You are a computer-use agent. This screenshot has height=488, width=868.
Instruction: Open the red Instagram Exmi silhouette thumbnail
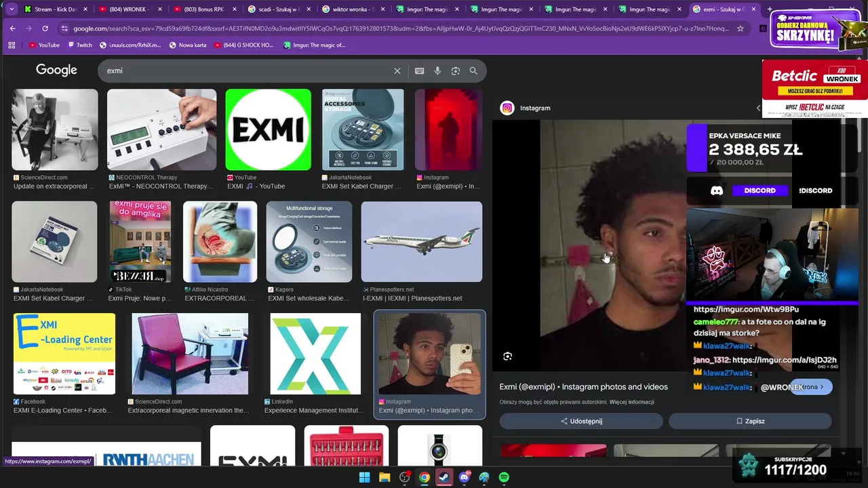pyautogui.click(x=449, y=129)
